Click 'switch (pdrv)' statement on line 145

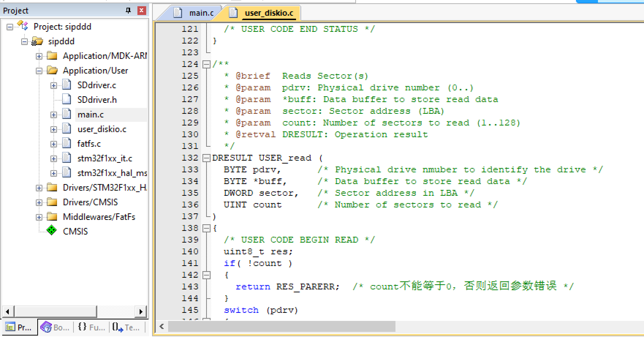coord(261,310)
